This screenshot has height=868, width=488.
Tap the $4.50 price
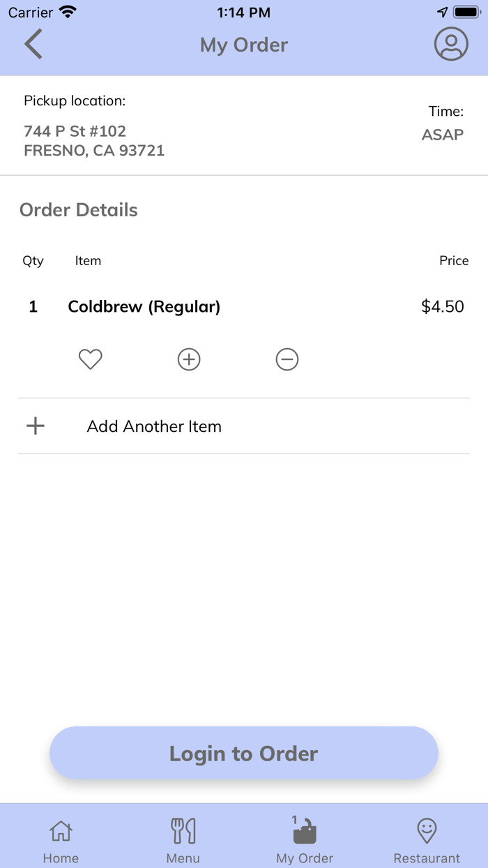[442, 306]
